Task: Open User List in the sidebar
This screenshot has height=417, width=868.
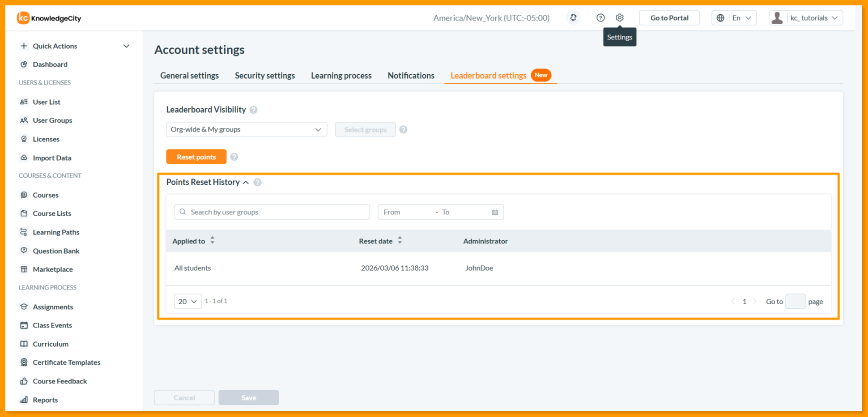Action: pos(47,102)
